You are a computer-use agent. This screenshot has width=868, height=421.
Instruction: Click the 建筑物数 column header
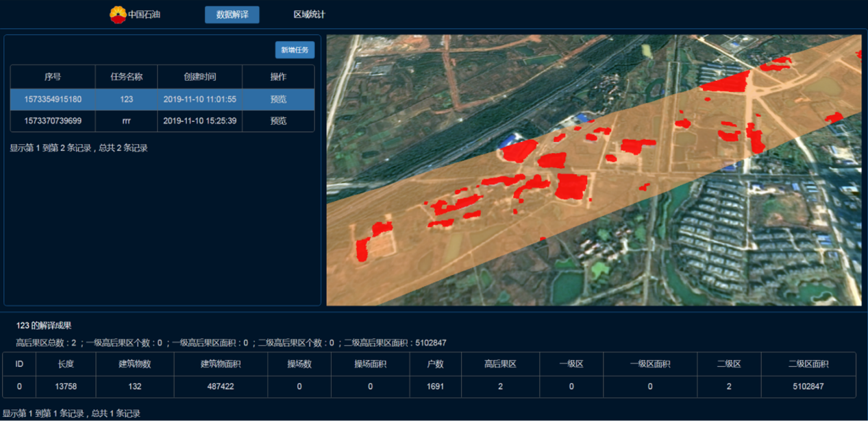point(134,364)
